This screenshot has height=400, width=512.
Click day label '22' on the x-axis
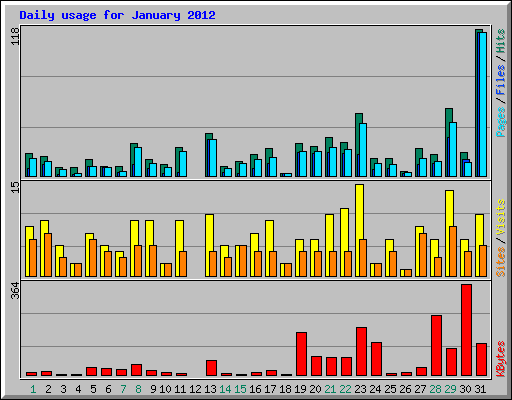coord(345,389)
